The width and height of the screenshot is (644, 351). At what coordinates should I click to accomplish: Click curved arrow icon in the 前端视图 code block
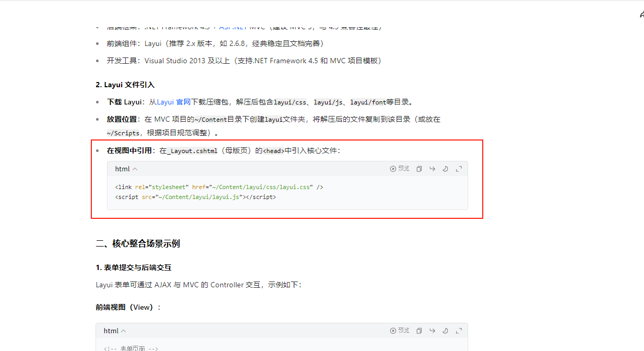click(x=432, y=331)
